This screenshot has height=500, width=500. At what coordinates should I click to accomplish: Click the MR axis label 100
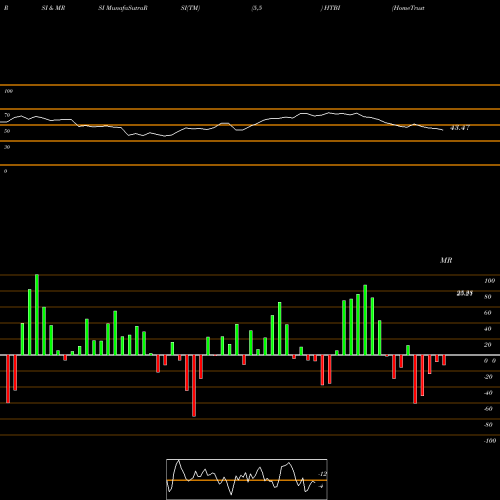click(x=489, y=281)
